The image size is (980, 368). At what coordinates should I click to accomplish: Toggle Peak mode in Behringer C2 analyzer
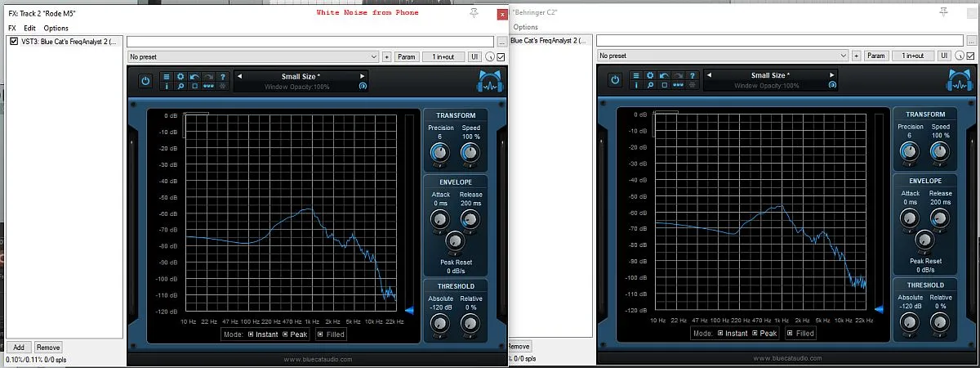point(766,333)
